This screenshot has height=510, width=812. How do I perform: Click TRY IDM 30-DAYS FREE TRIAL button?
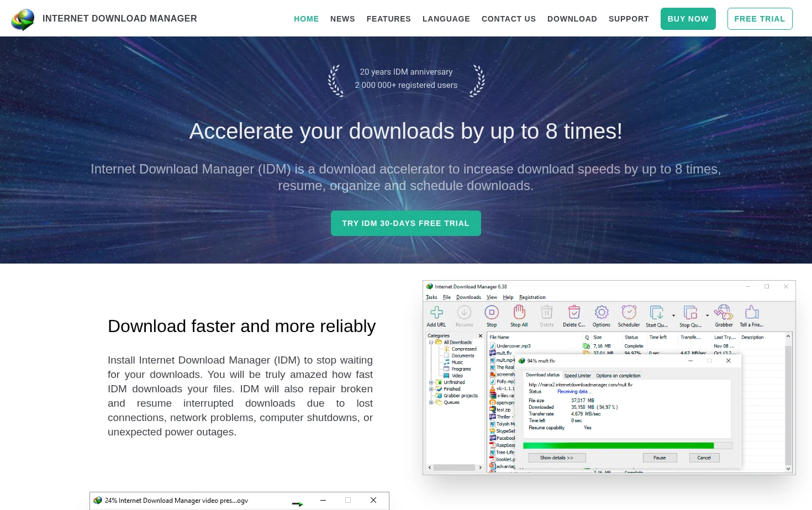(405, 223)
